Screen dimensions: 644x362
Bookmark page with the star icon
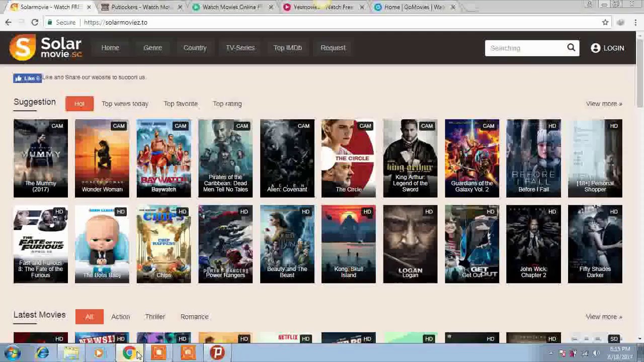pos(605,22)
